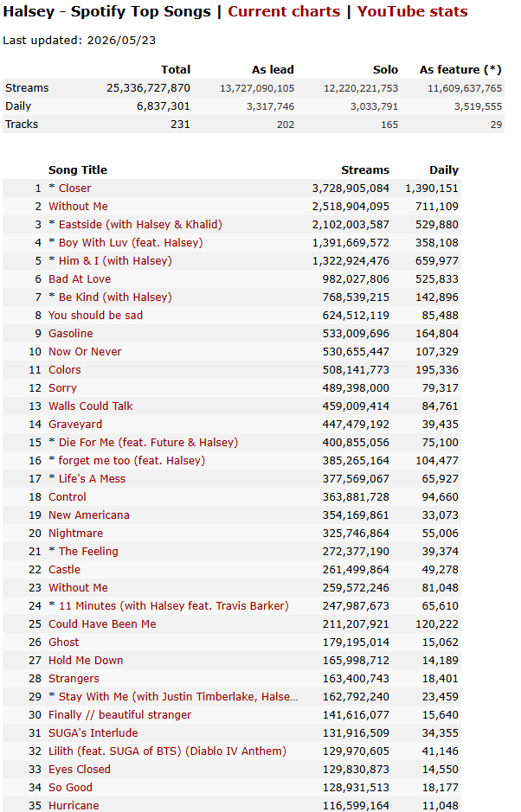This screenshot has width=521, height=812.
Task: Open forget me too (feat. Halsey)
Action: (x=132, y=460)
